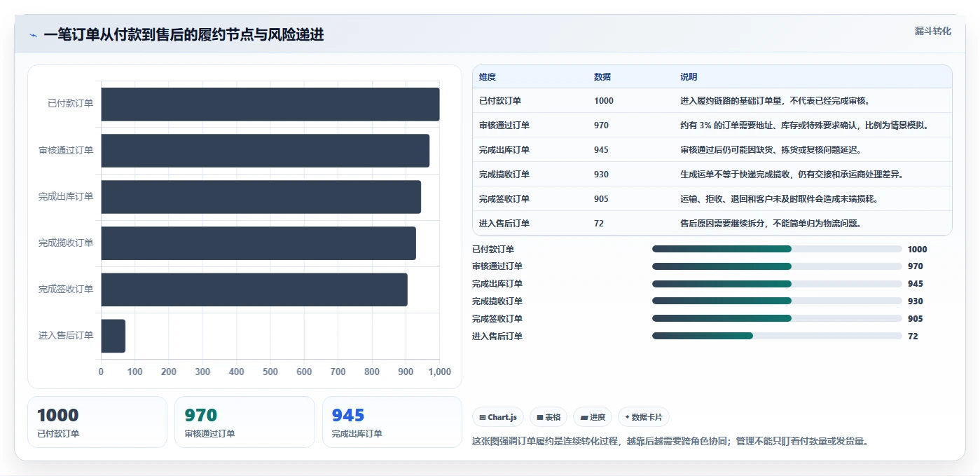The image size is (980, 476).
Task: Click the chart y-axis label 完成揽收订单
Action: pos(66,243)
